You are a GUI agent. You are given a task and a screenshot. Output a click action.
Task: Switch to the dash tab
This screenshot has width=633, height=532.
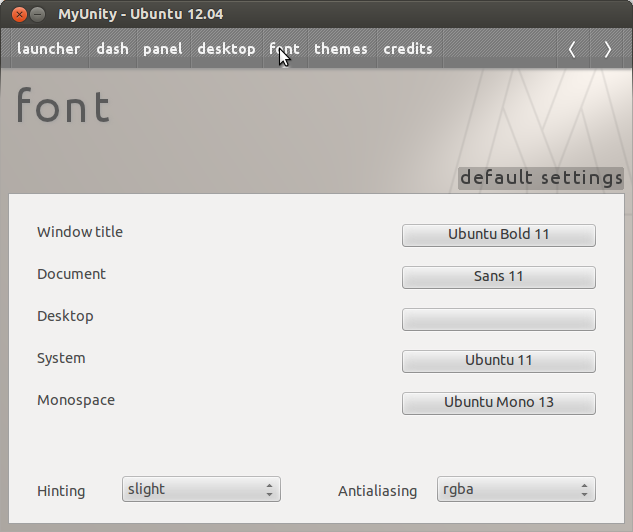(112, 49)
